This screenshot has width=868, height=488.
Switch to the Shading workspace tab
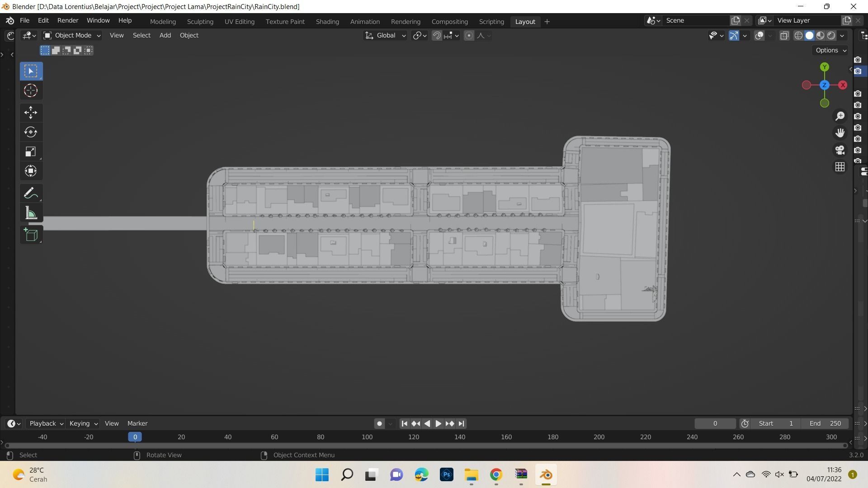point(327,22)
